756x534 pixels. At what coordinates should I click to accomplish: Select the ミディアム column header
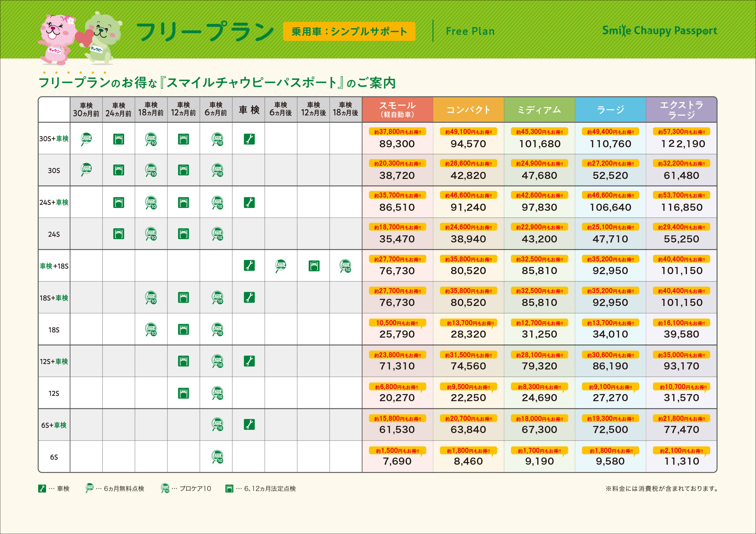pyautogui.click(x=539, y=110)
